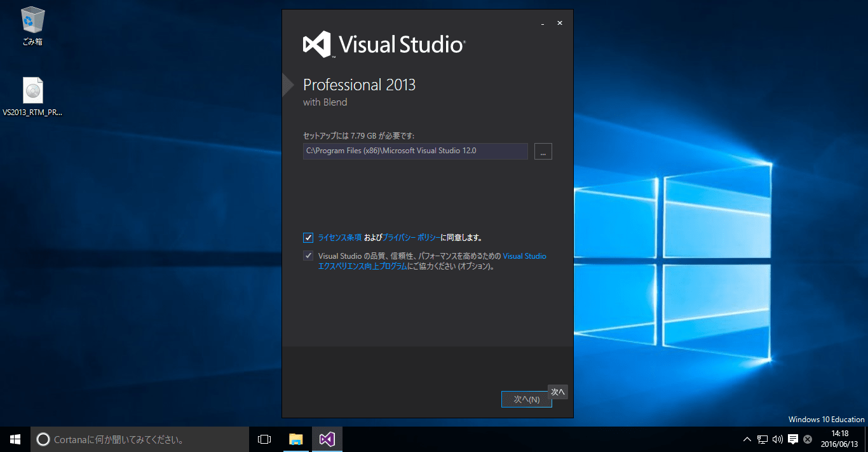The image size is (868, 452).
Task: Expand hidden icons in the system tray
Action: pos(747,439)
